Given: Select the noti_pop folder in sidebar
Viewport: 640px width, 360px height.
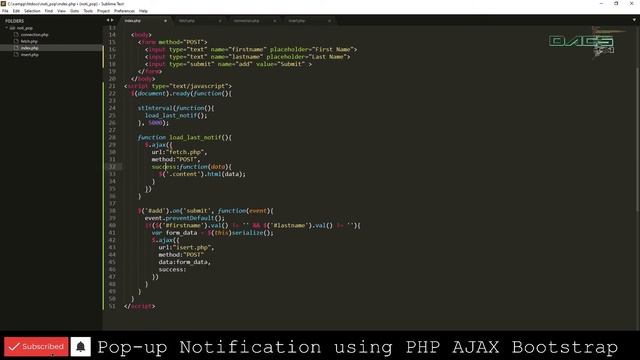Looking at the screenshot, I should 24,28.
